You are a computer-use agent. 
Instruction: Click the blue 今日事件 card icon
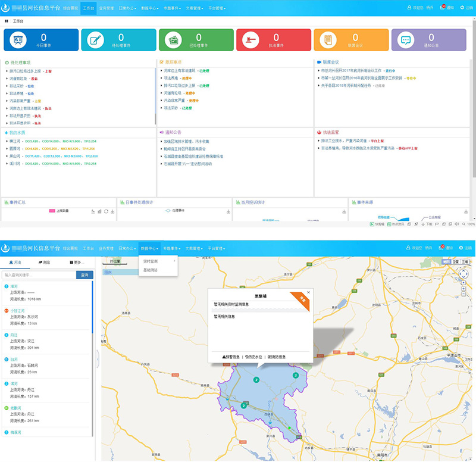point(18,40)
